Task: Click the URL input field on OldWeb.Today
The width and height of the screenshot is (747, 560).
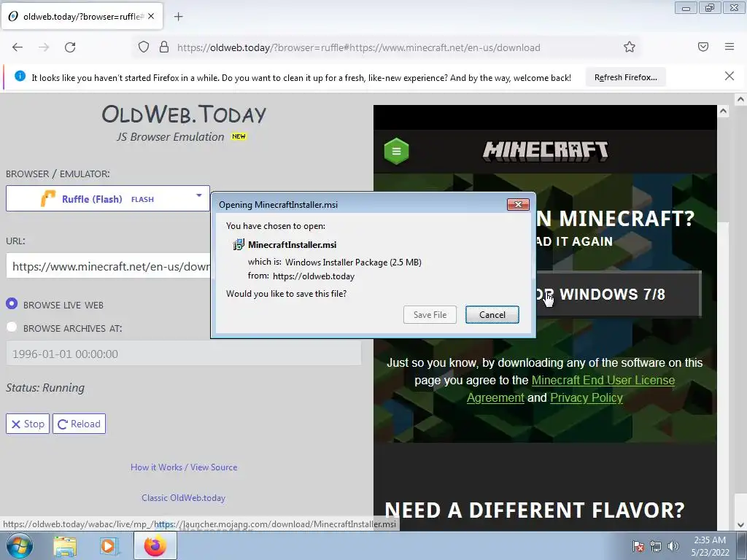Action: point(108,266)
